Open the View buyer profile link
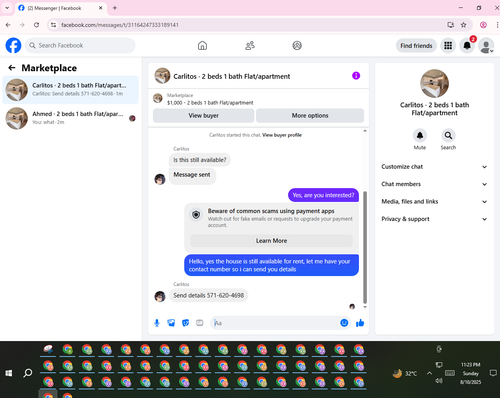 tap(282, 135)
